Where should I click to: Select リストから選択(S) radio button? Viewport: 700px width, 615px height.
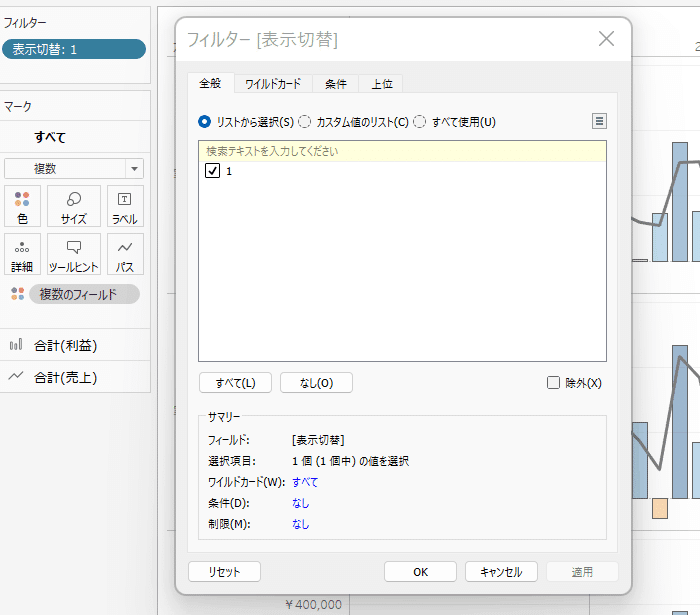point(204,121)
